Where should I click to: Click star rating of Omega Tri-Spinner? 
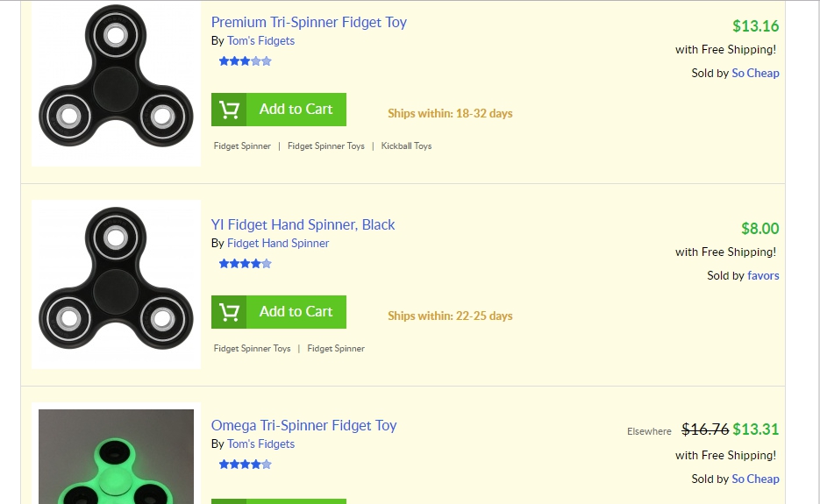pyautogui.click(x=245, y=465)
